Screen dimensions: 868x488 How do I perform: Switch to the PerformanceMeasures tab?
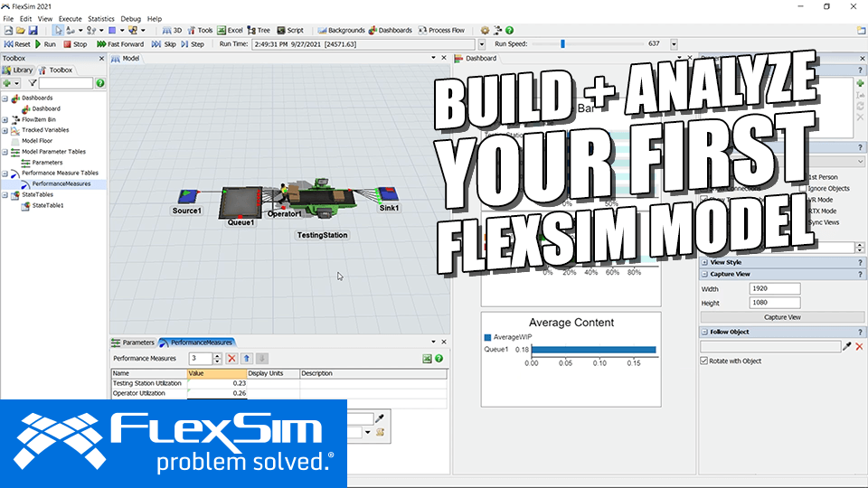(196, 343)
